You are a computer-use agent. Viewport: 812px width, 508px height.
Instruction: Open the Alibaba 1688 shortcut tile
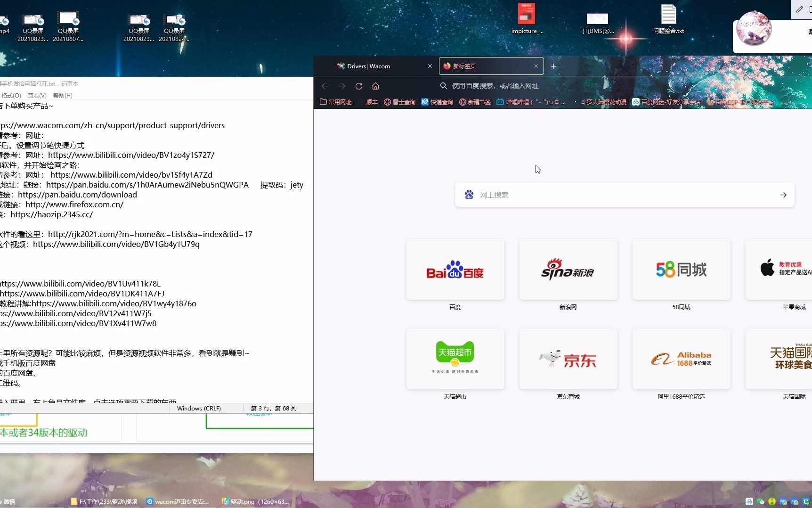[x=681, y=359]
